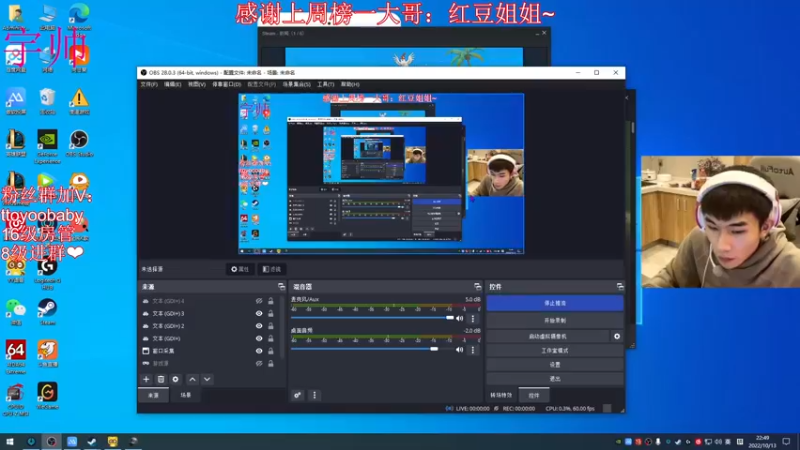Toggle lock on 文本 (GDI+) 3 source
The image size is (800, 450).
click(x=271, y=313)
